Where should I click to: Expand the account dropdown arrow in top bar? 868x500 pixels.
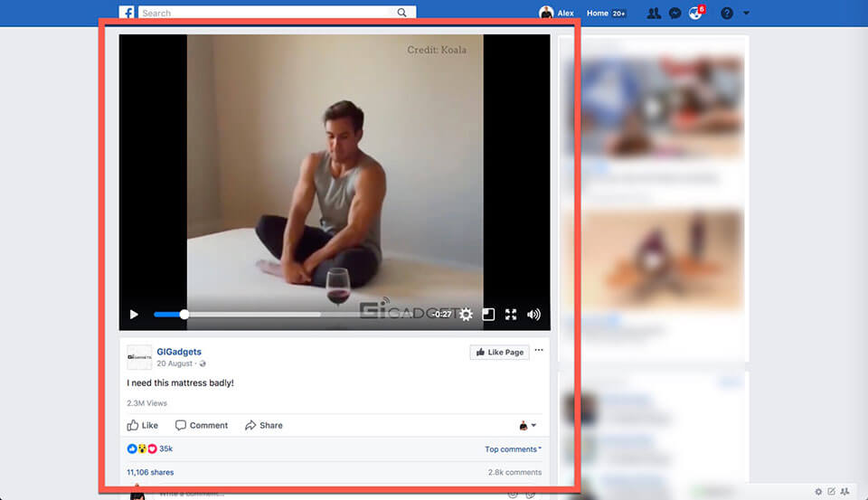point(746,13)
